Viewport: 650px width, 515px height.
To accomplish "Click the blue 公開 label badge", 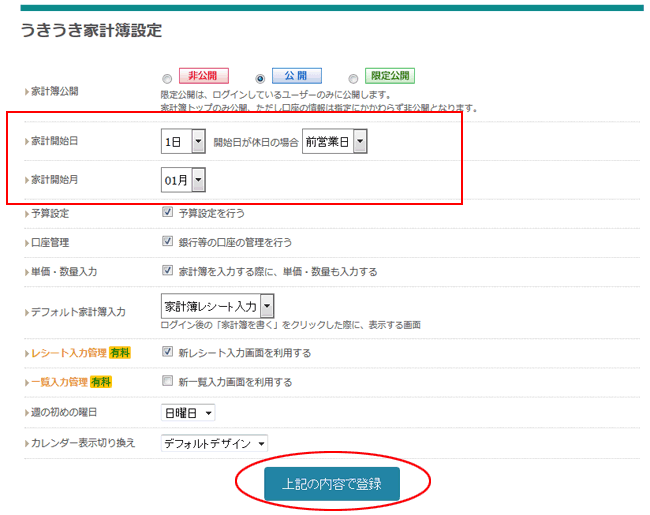I will pyautogui.click(x=296, y=76).
